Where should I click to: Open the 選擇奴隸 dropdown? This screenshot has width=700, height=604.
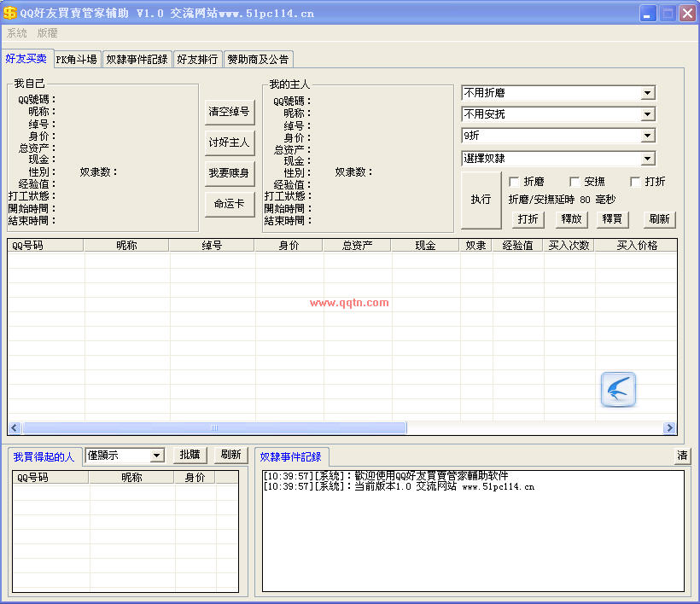pyautogui.click(x=558, y=159)
